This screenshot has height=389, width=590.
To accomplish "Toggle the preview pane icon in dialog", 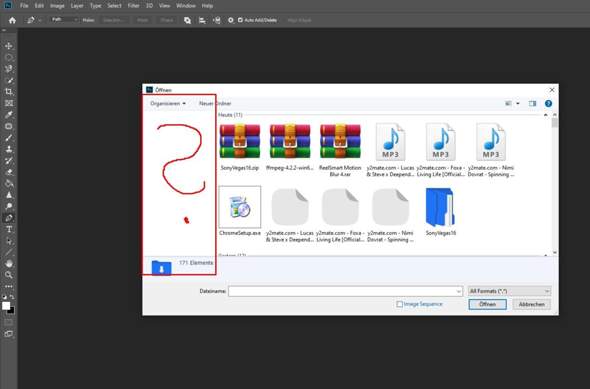I will (x=532, y=103).
